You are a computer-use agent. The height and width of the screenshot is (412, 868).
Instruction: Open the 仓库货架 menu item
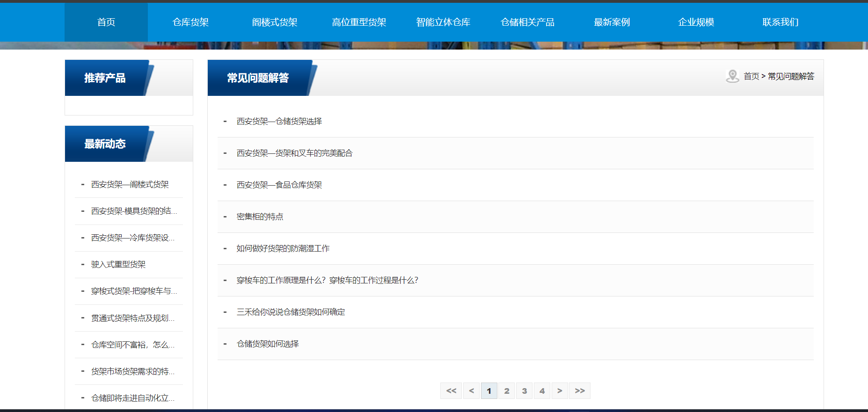point(190,22)
